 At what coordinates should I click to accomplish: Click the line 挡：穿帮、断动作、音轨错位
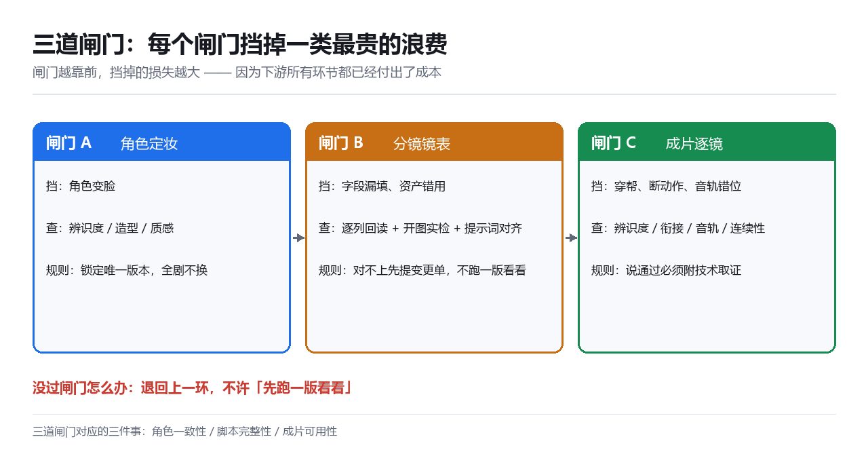[667, 186]
